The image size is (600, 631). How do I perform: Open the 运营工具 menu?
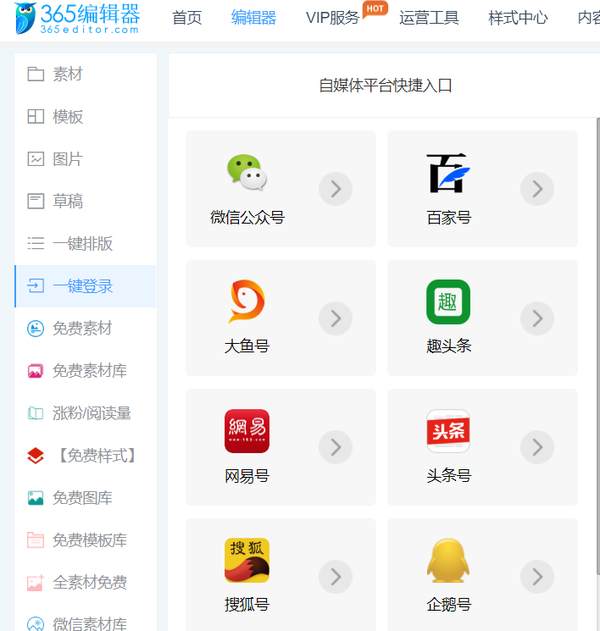tap(429, 18)
